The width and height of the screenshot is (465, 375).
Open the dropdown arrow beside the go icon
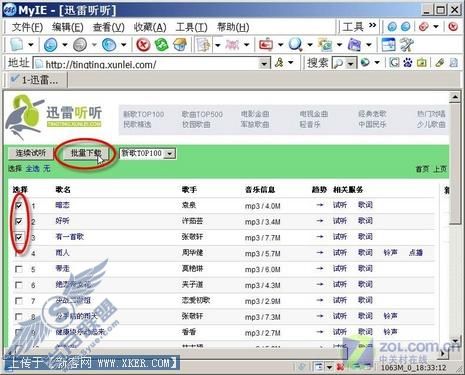pyautogui.click(x=291, y=63)
